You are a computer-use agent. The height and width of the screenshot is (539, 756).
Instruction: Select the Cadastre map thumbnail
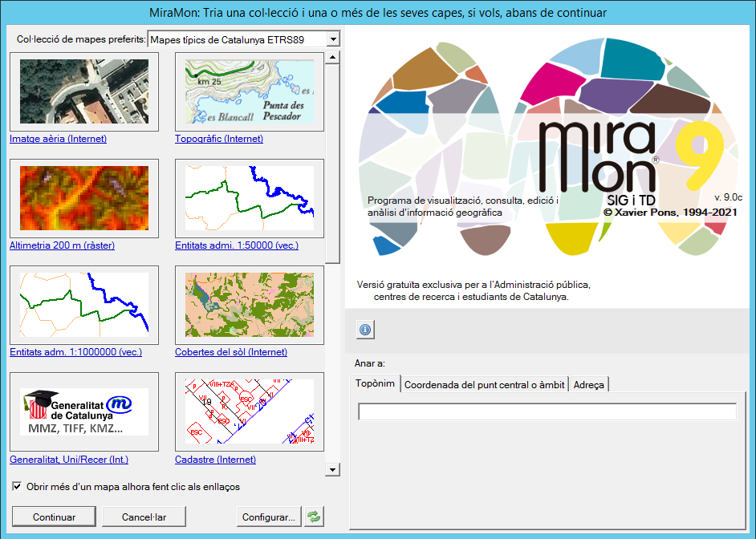pos(250,411)
